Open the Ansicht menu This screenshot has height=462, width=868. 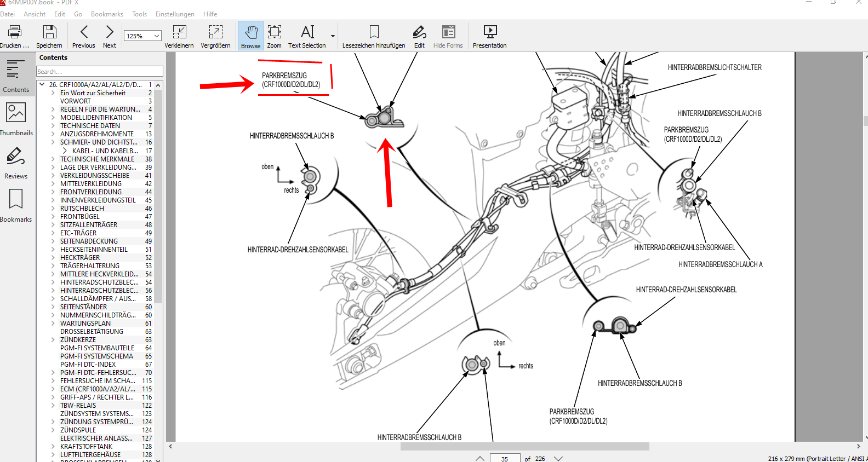tap(35, 14)
